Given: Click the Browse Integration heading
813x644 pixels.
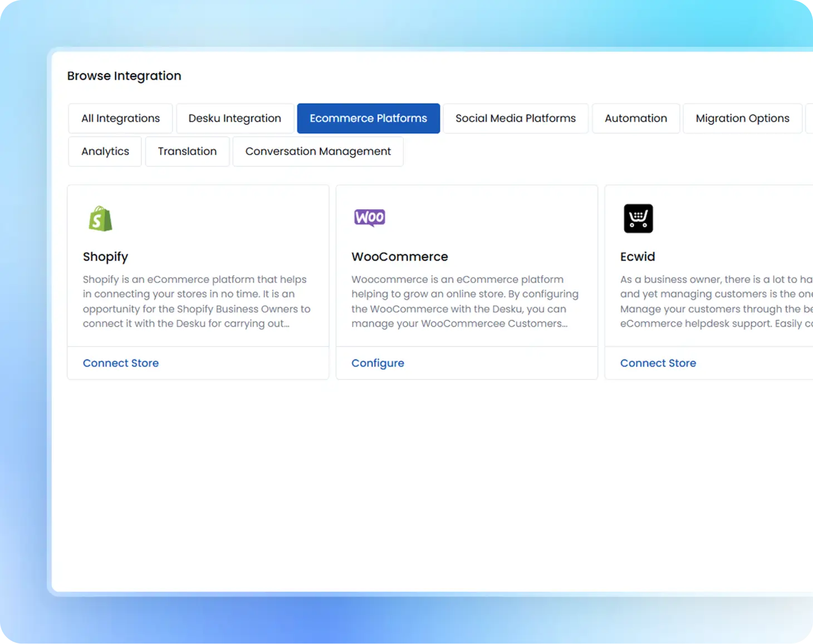Looking at the screenshot, I should tap(124, 76).
